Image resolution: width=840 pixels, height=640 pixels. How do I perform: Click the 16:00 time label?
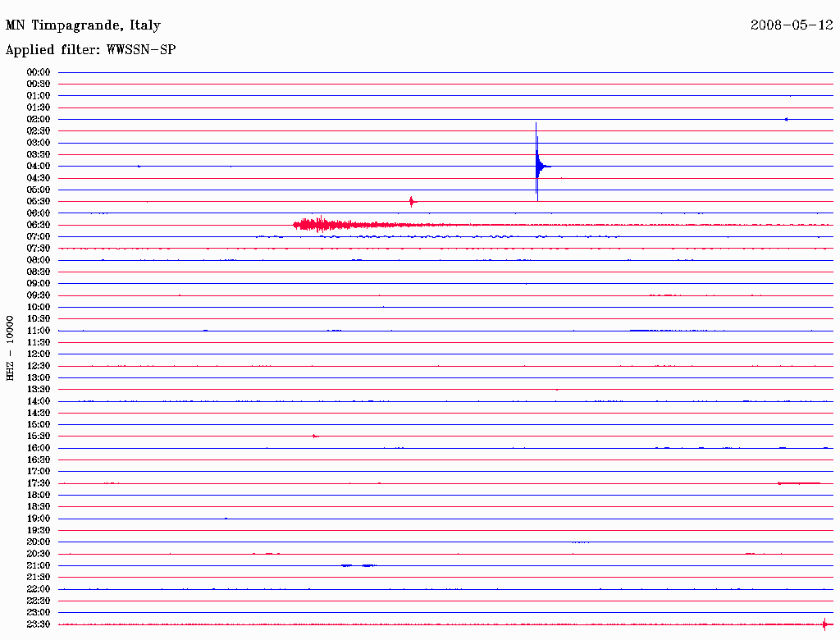point(39,447)
